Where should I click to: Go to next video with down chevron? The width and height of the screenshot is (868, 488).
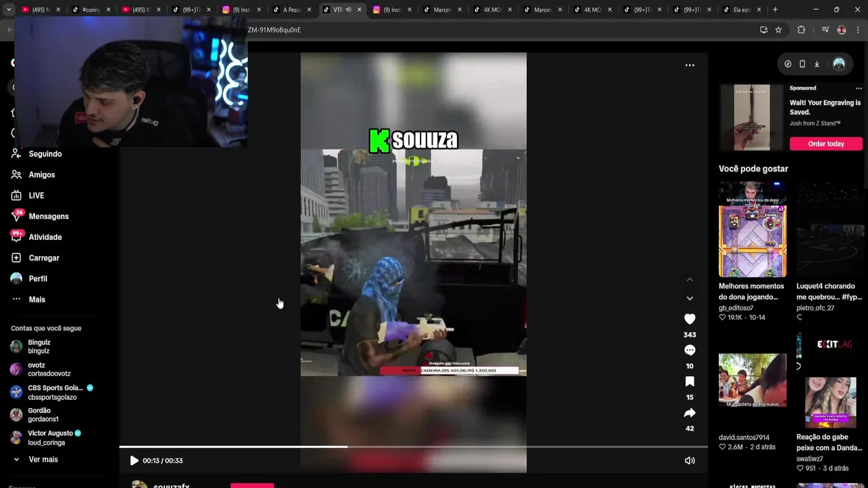pyautogui.click(x=690, y=298)
